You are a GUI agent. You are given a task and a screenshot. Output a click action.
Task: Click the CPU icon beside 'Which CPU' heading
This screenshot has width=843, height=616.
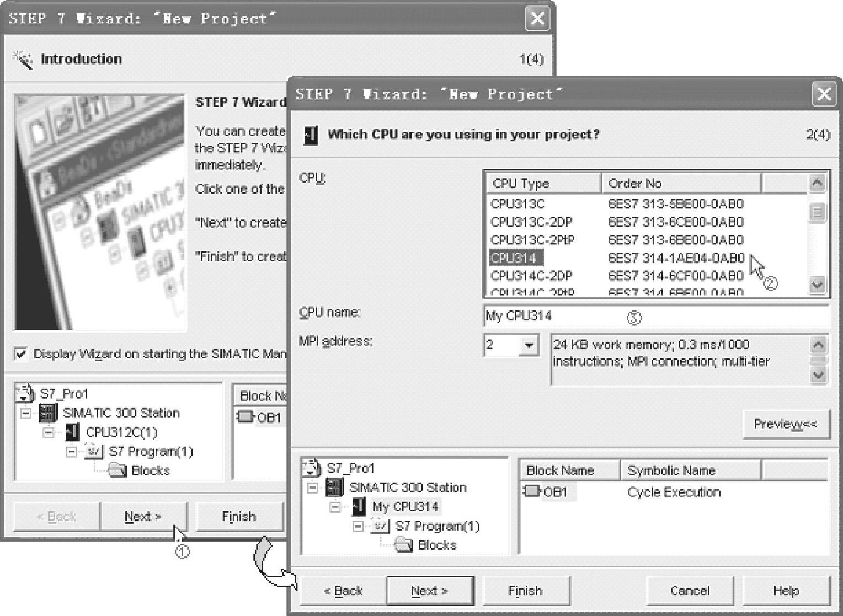[311, 135]
